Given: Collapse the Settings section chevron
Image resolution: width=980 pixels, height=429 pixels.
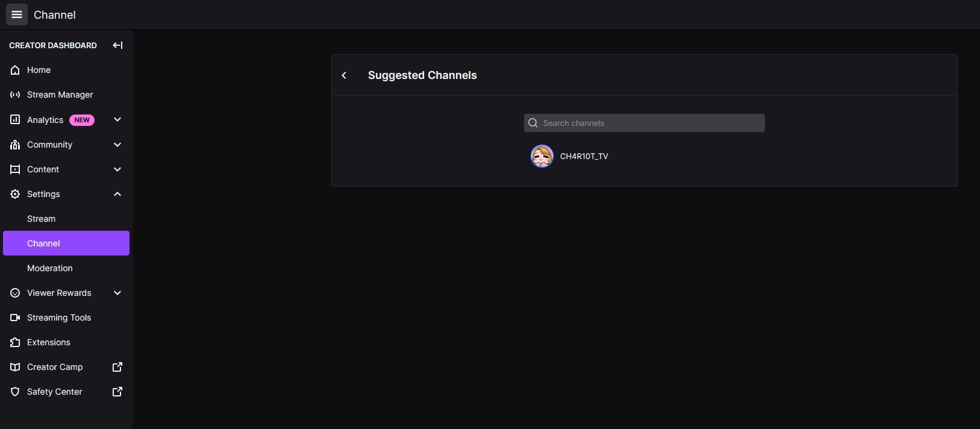Looking at the screenshot, I should 117,194.
